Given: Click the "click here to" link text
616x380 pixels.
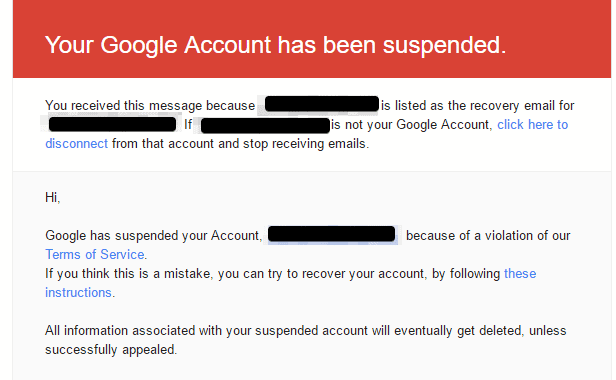Looking at the screenshot, I should (x=532, y=125).
